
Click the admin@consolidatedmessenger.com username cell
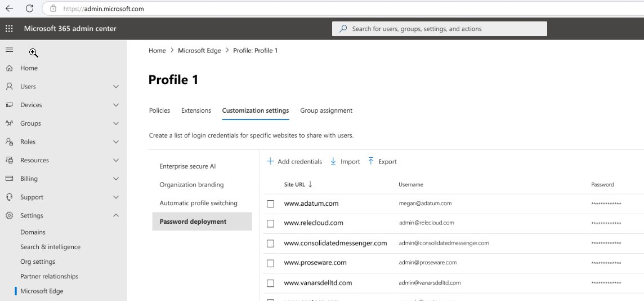pyautogui.click(x=444, y=243)
